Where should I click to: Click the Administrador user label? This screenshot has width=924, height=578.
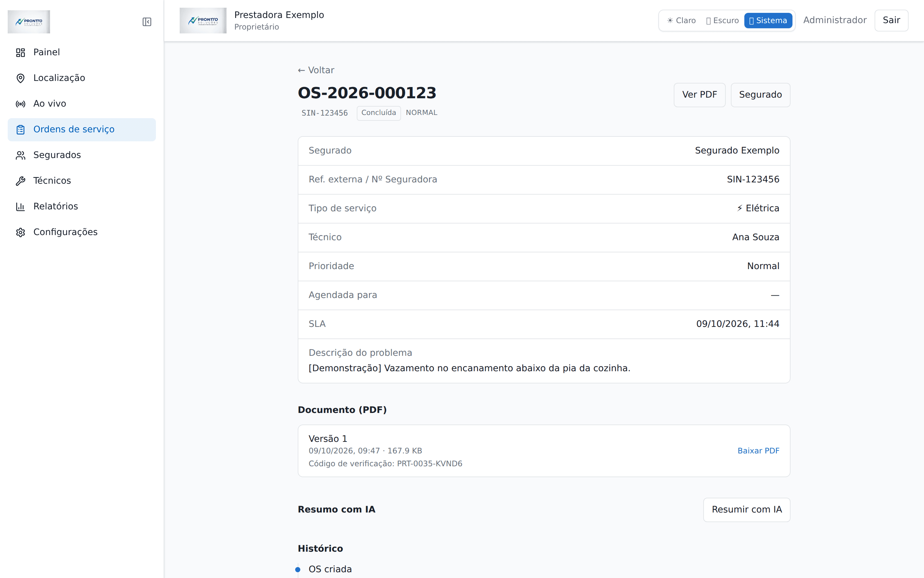835,20
